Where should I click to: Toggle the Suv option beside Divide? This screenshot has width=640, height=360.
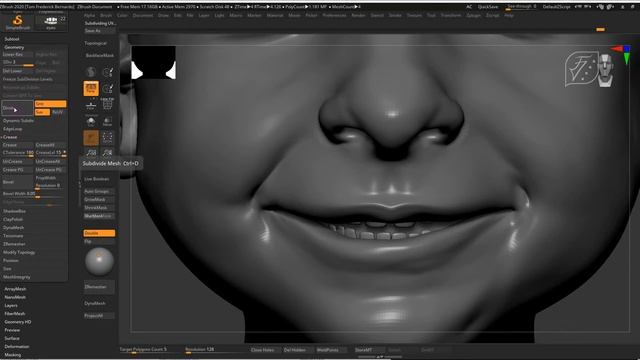[42, 112]
